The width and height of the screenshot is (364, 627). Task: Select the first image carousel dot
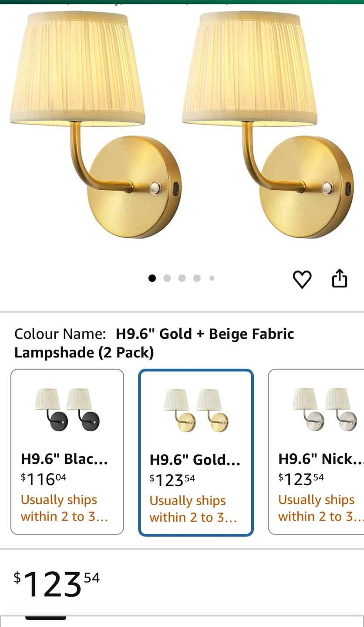(152, 278)
